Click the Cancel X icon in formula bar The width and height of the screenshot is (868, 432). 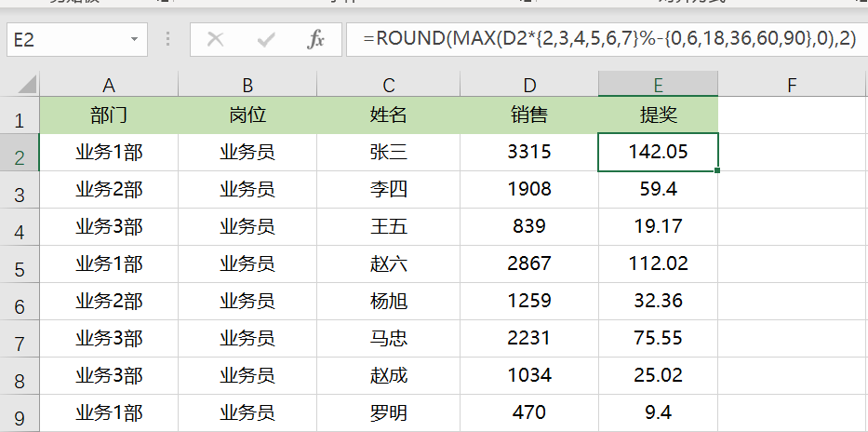pyautogui.click(x=215, y=39)
